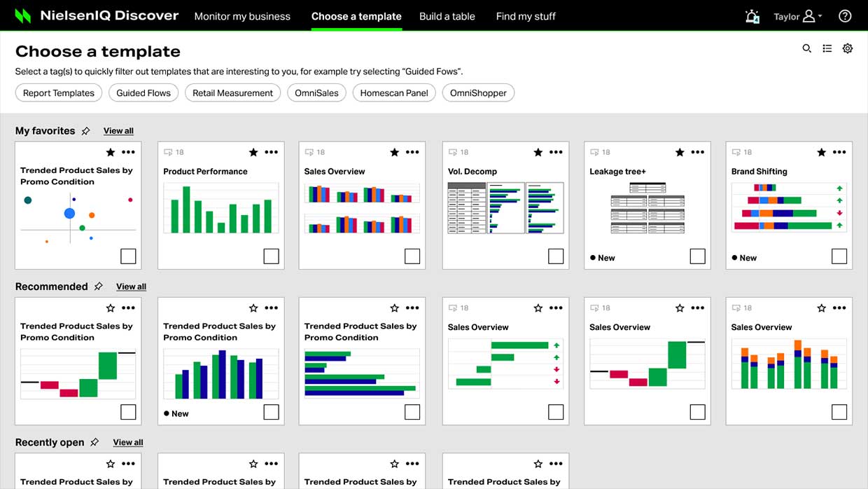Image resolution: width=868 pixels, height=489 pixels.
Task: Open the settings gear icon
Action: pyautogui.click(x=848, y=48)
